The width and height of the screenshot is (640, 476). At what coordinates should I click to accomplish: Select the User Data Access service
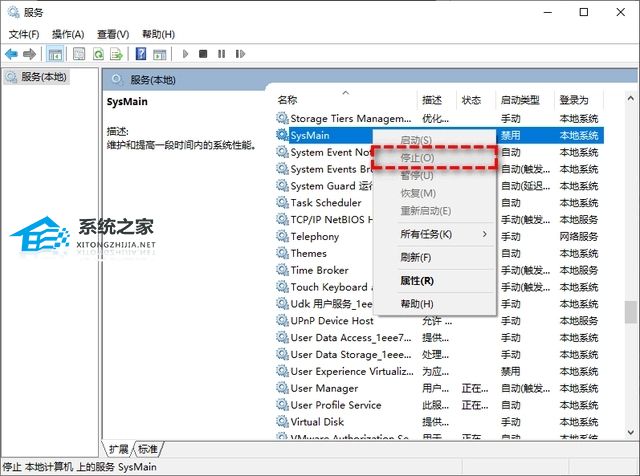tap(439, 338)
